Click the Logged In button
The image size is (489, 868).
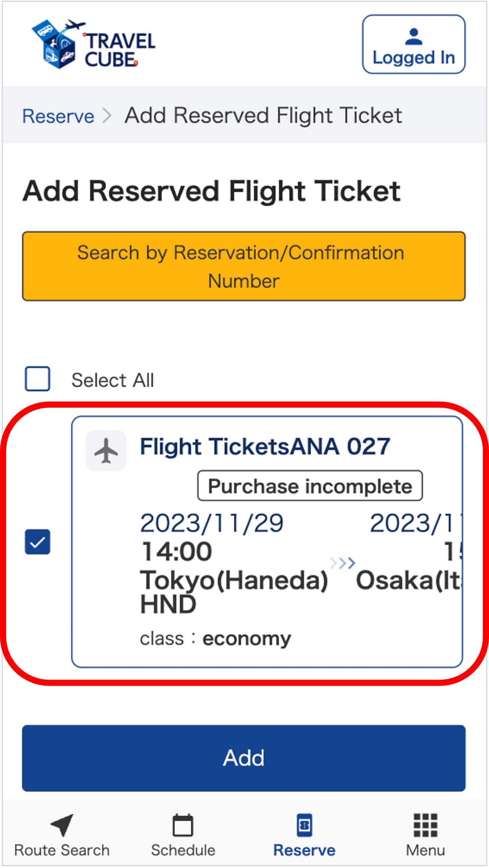click(413, 45)
